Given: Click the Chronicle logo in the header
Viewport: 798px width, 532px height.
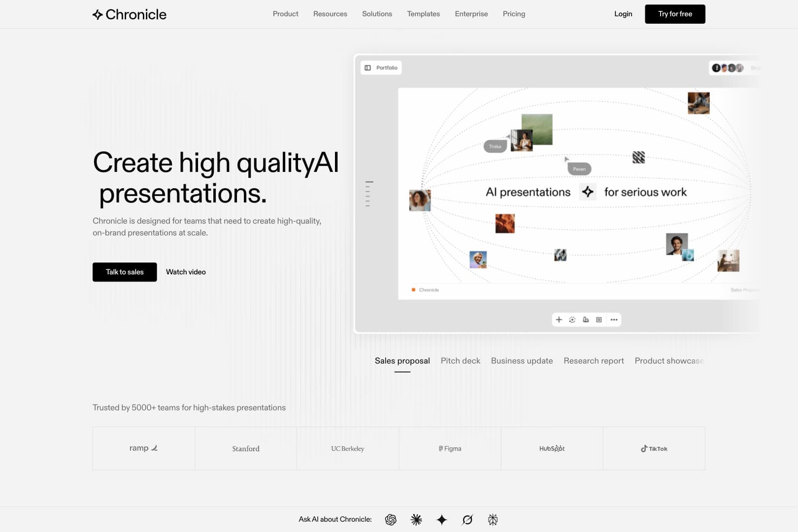Looking at the screenshot, I should [x=130, y=14].
